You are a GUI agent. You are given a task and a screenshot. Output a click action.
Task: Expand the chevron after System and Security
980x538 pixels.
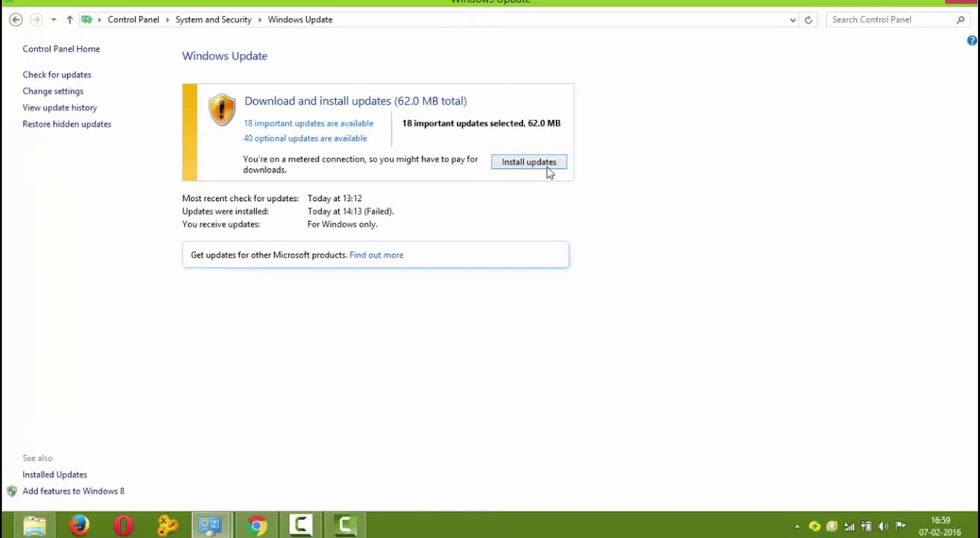click(x=260, y=19)
